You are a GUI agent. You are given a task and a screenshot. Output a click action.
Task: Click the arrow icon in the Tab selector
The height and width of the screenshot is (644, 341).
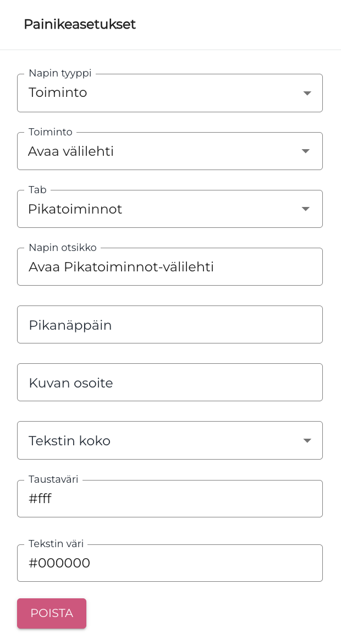(305, 209)
